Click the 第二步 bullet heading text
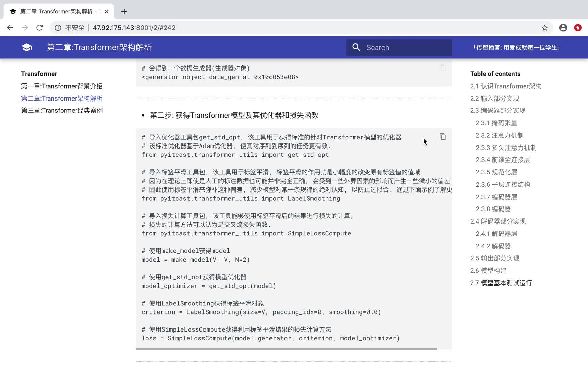This screenshot has width=588, height=368. click(x=234, y=115)
